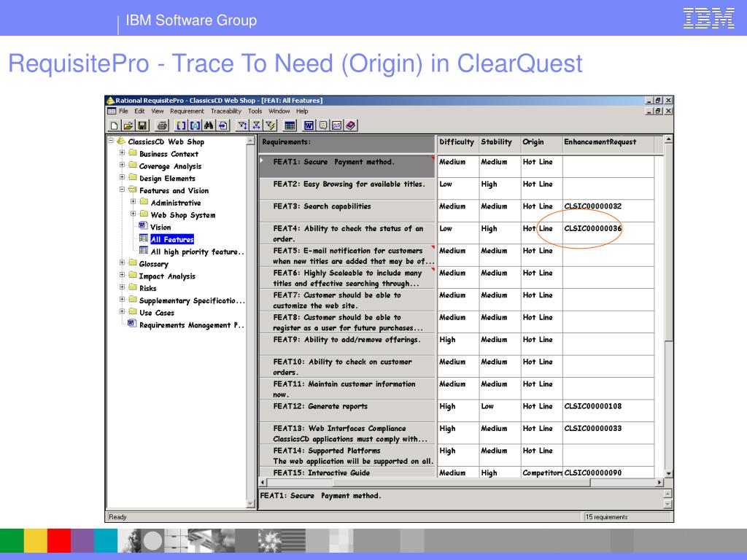Click right arrow of the horizontal scrollbar
This screenshot has height=560, width=747.
[659, 483]
